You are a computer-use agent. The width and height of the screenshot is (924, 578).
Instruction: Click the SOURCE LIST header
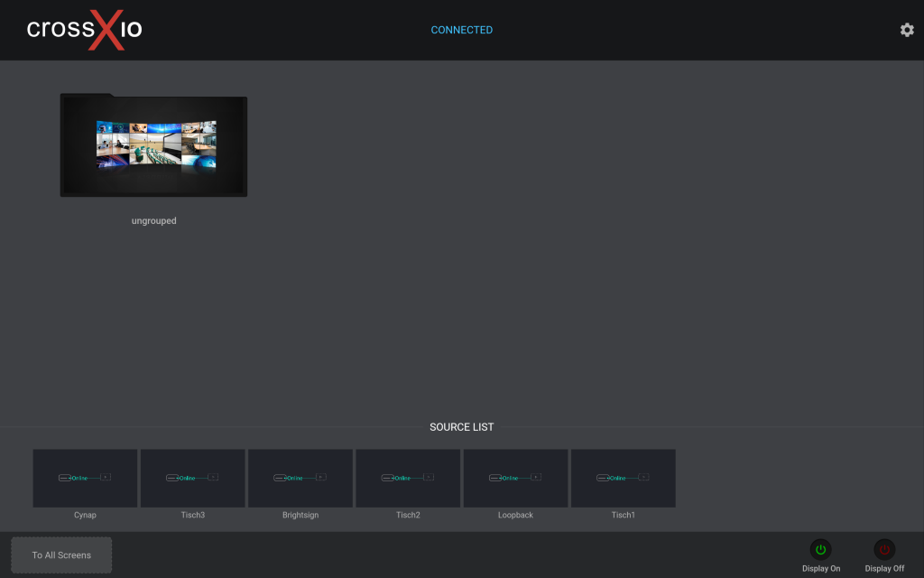pyautogui.click(x=461, y=427)
